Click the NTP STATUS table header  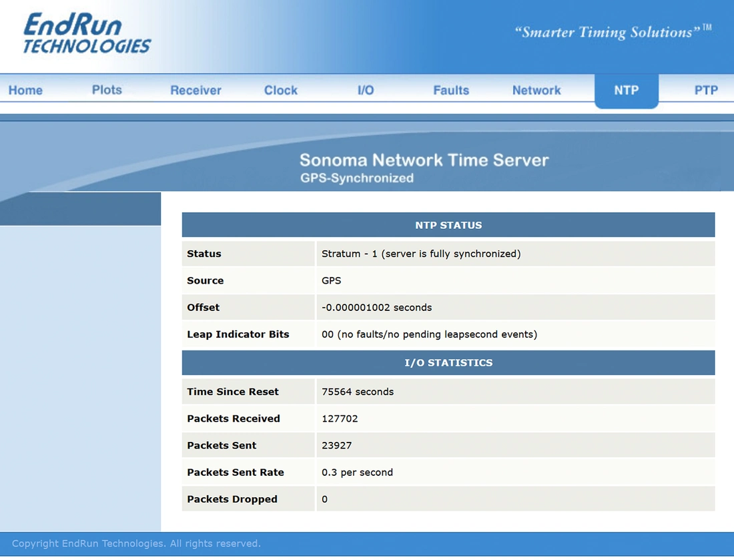(448, 225)
